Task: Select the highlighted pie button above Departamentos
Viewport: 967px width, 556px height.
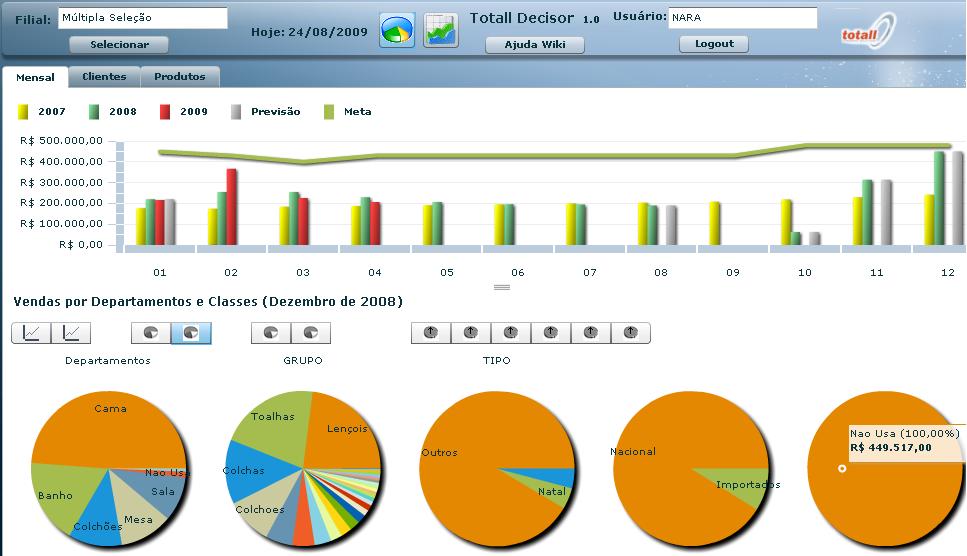Action: click(x=191, y=333)
